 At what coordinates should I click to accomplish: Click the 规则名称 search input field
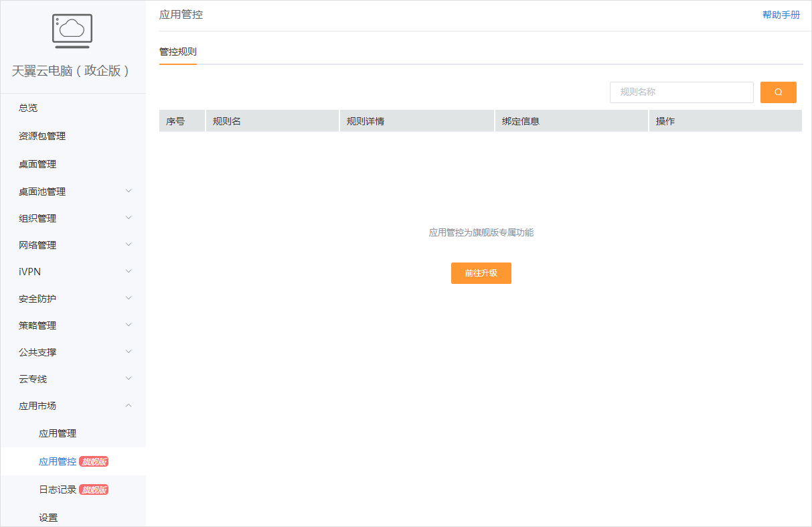[681, 92]
